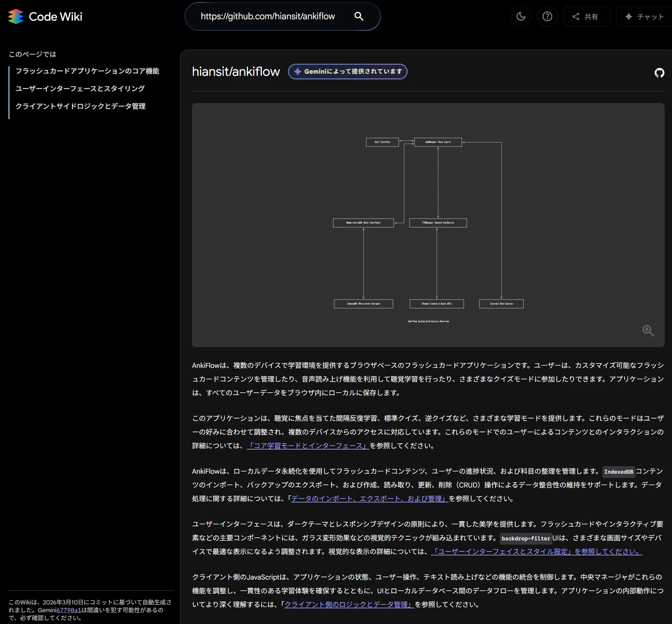Zoom the architecture diagram with magnifier icon
The height and width of the screenshot is (624, 672).
648,330
